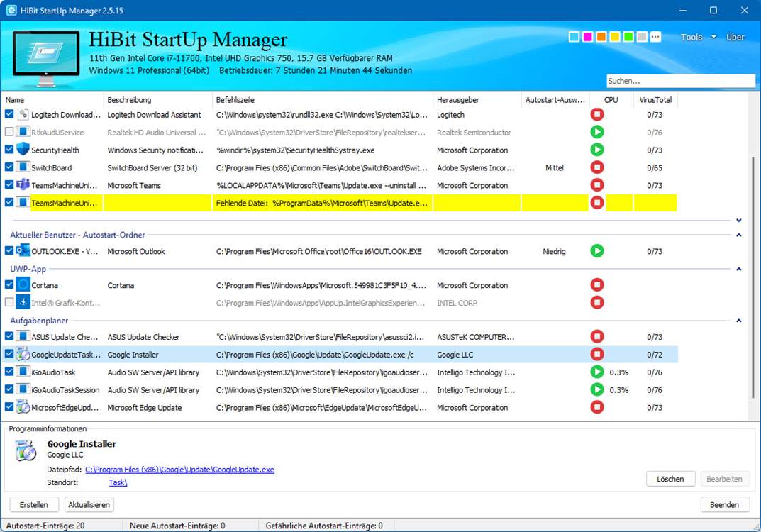Click the Mittel autostart impact value
The image size is (761, 532).
[x=554, y=168]
